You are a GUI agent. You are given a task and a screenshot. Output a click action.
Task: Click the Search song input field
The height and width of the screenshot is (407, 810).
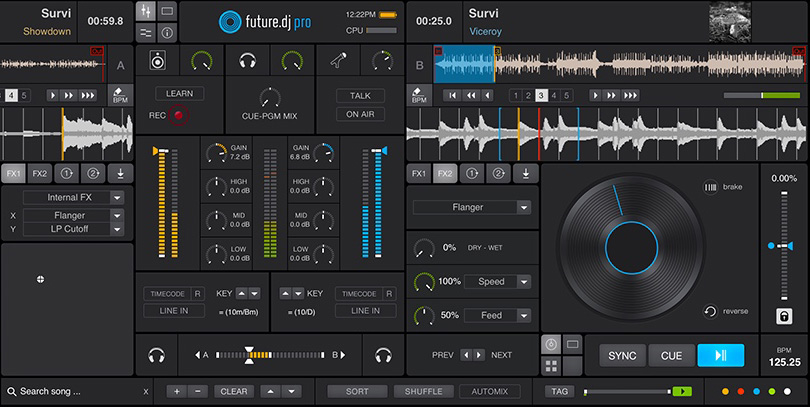(75, 392)
